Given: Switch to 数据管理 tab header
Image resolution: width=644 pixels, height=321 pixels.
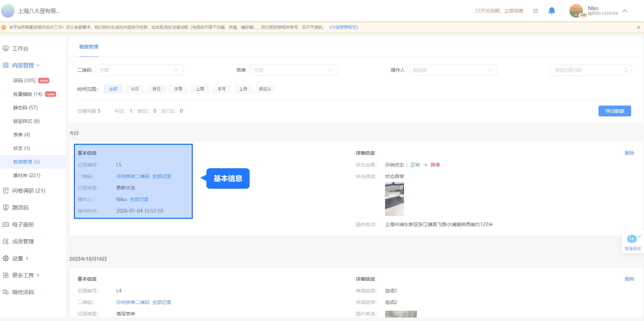Looking at the screenshot, I should (89, 47).
